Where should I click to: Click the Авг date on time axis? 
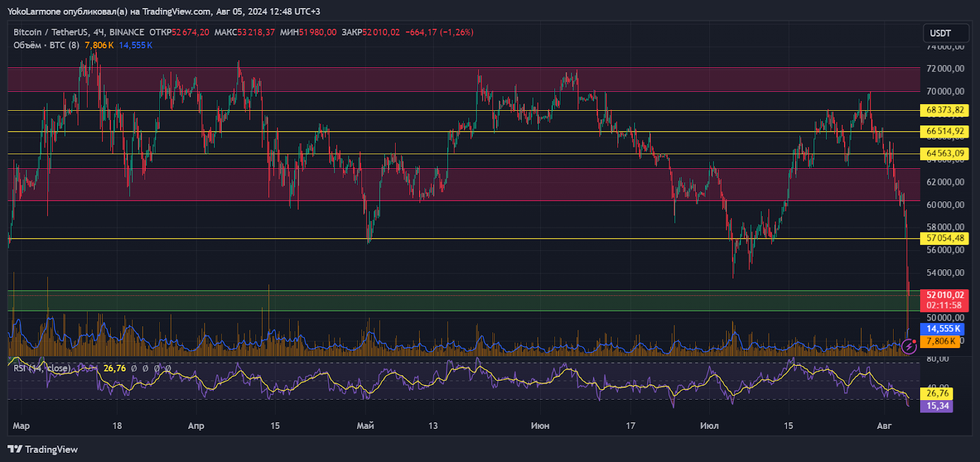(x=884, y=426)
